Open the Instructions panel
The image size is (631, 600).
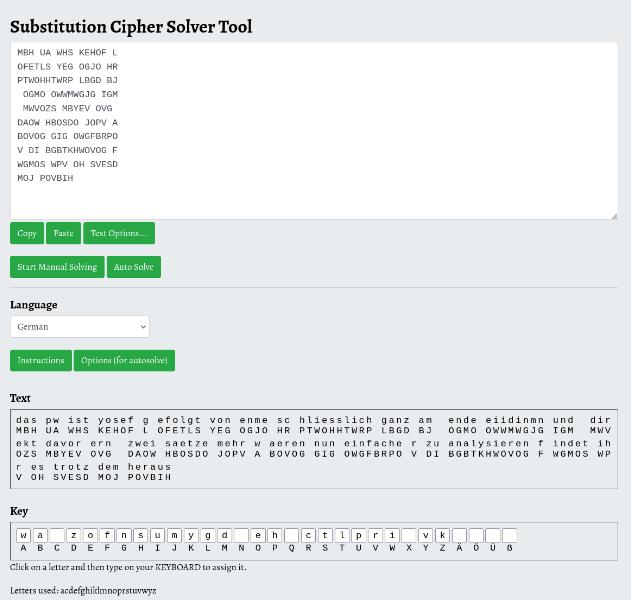click(x=41, y=360)
